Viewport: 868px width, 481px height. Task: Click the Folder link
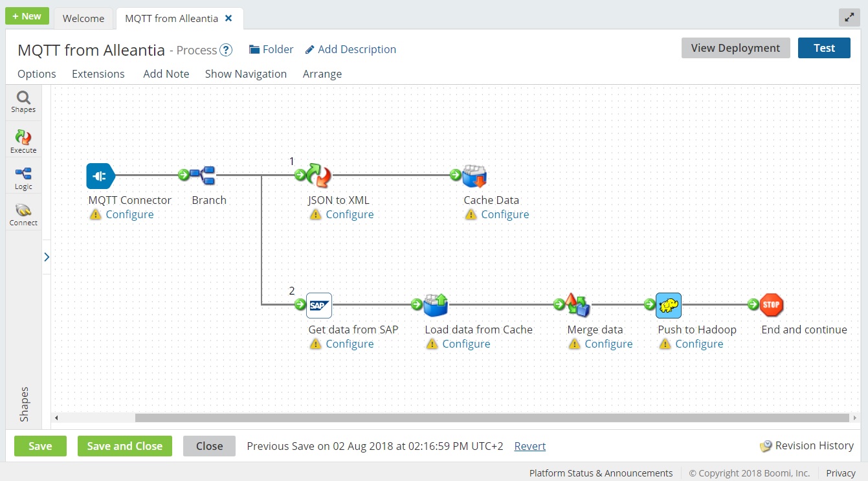coord(271,49)
